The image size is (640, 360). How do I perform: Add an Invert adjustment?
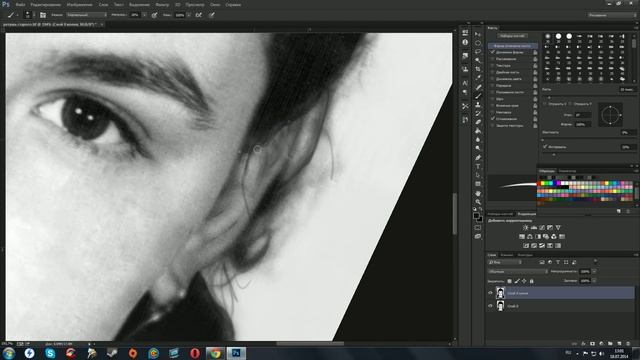(x=526, y=246)
